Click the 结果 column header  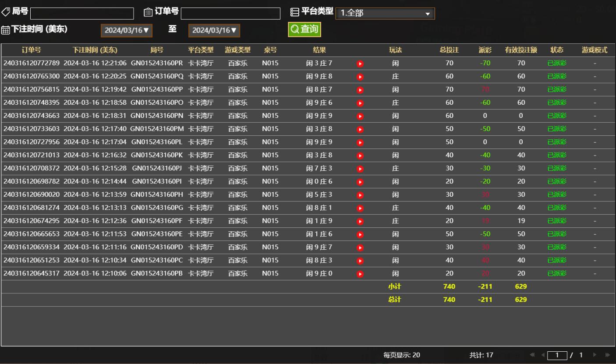tap(319, 50)
